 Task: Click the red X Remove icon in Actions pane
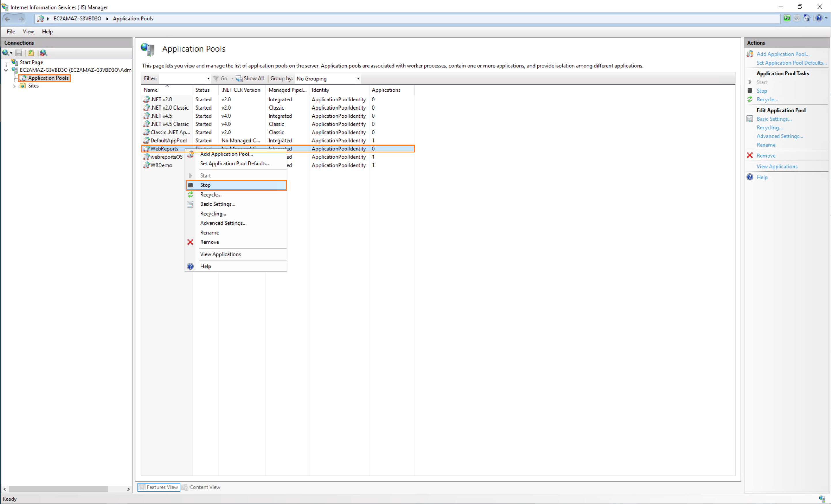[x=750, y=155]
